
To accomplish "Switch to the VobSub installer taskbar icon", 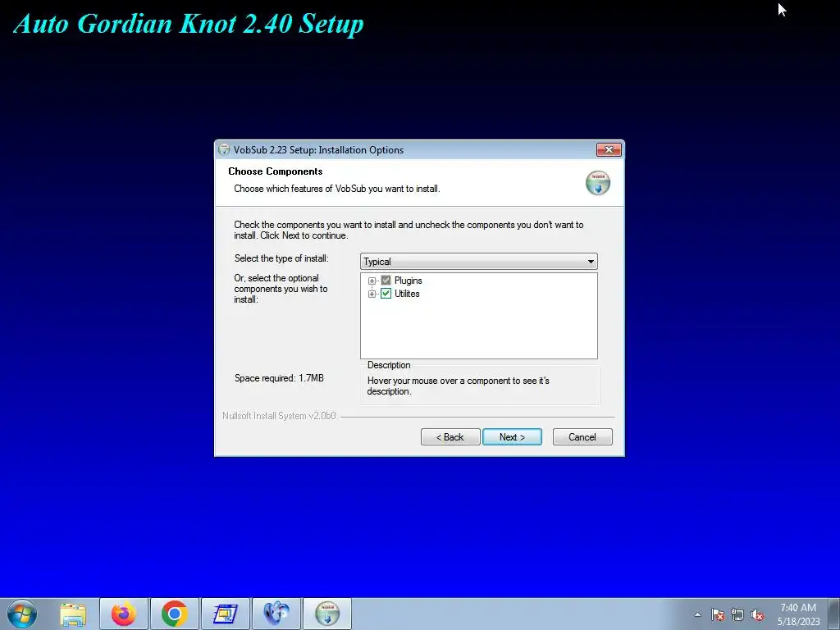I will [327, 614].
